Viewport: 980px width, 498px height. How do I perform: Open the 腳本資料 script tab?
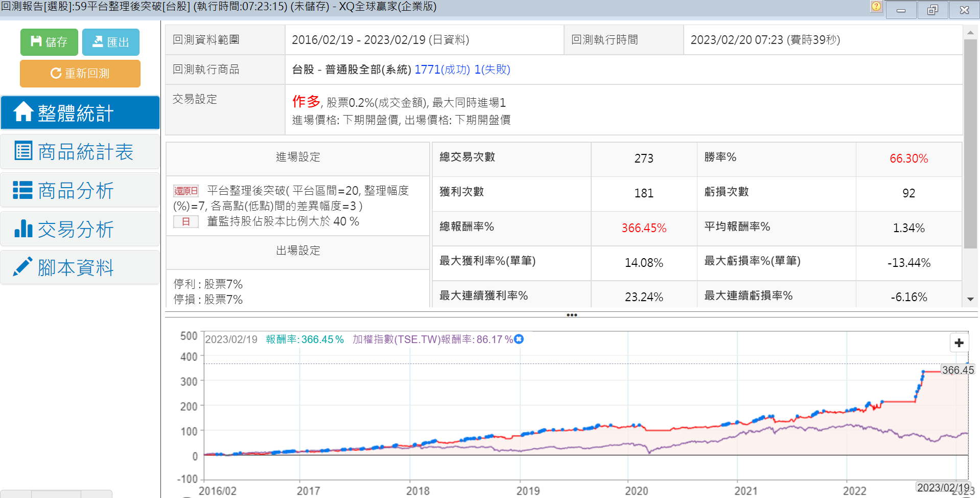pyautogui.click(x=80, y=267)
